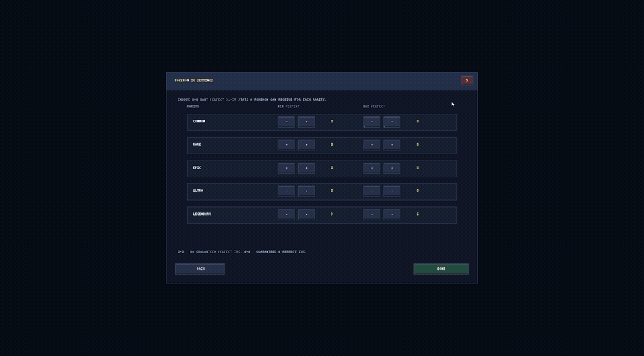Raise Rare max perfect using plus
The image size is (644, 356).
[391, 144]
